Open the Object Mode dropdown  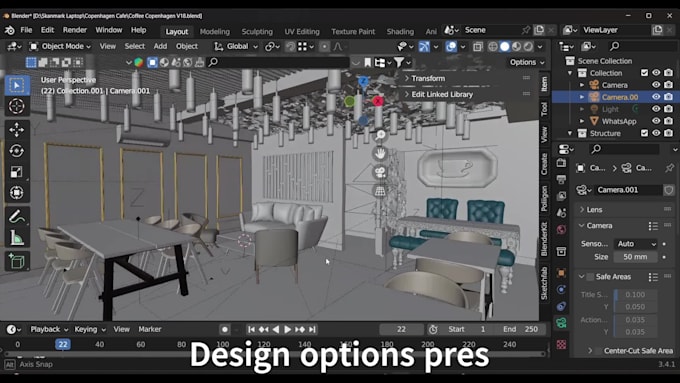pos(59,46)
